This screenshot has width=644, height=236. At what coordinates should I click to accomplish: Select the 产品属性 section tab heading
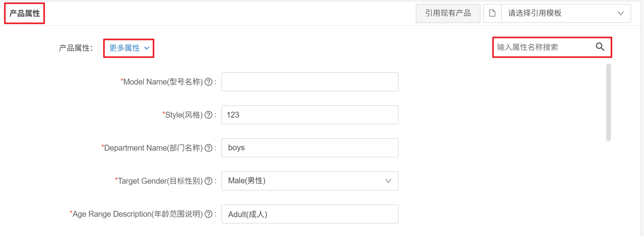click(24, 13)
